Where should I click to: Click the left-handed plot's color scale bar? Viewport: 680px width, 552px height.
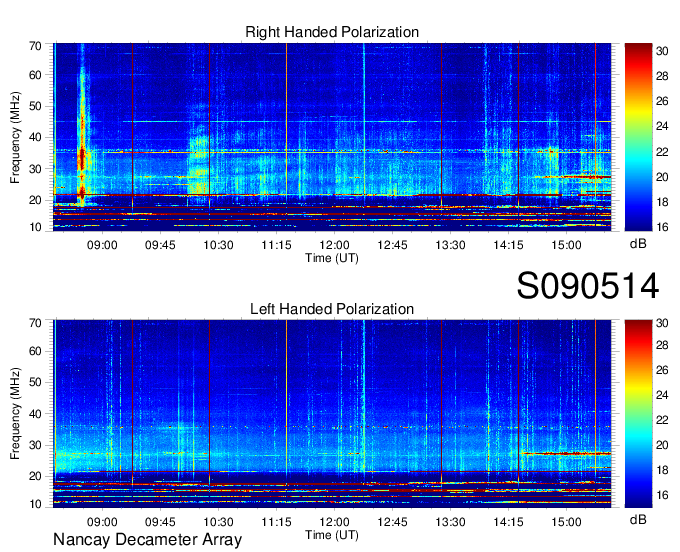coord(638,414)
